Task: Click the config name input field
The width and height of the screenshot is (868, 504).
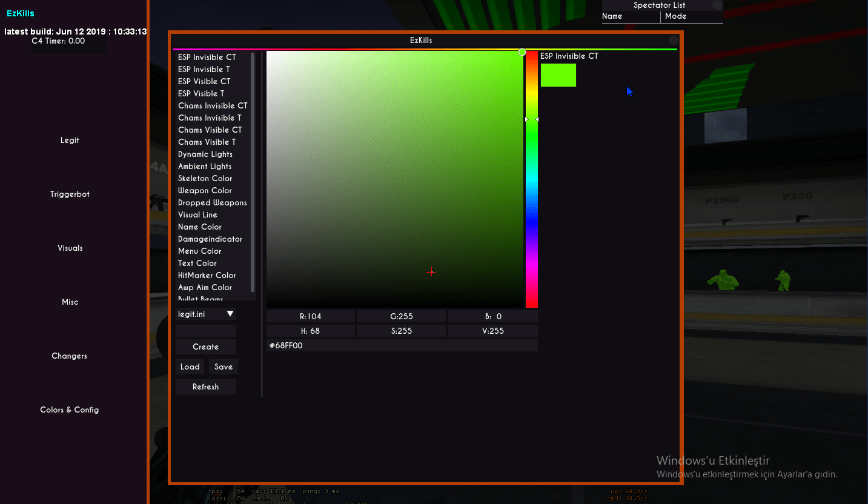Action: [x=206, y=331]
